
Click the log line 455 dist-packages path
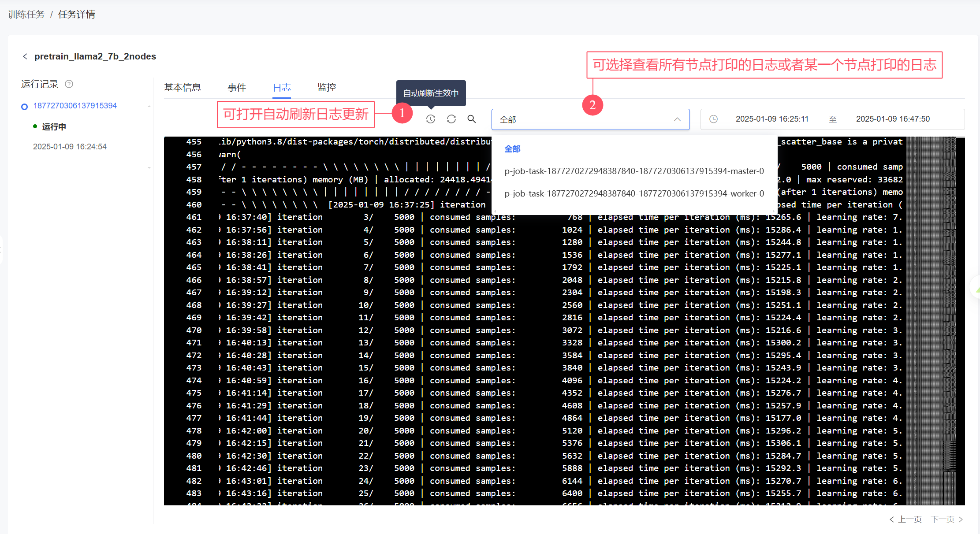point(355,142)
